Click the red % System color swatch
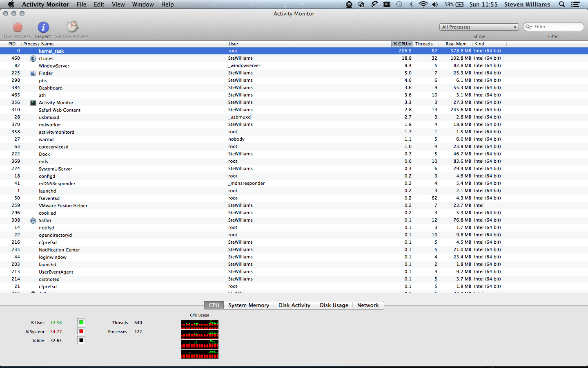The width and height of the screenshot is (588, 368). tap(81, 331)
